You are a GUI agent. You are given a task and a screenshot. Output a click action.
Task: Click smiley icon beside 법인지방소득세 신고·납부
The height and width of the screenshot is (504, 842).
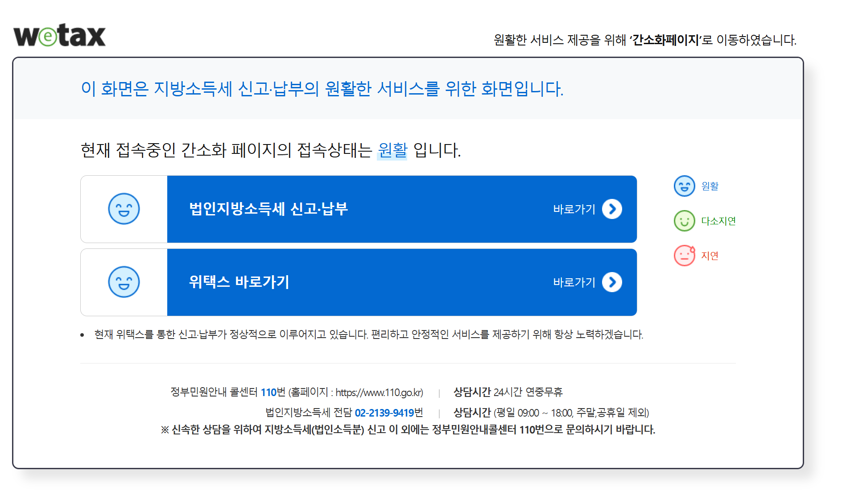click(124, 209)
